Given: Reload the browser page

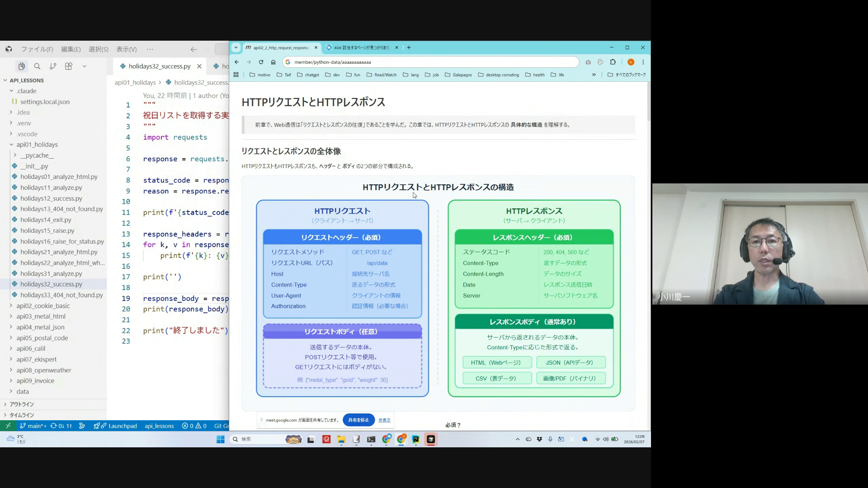Looking at the screenshot, I should click(x=261, y=62).
